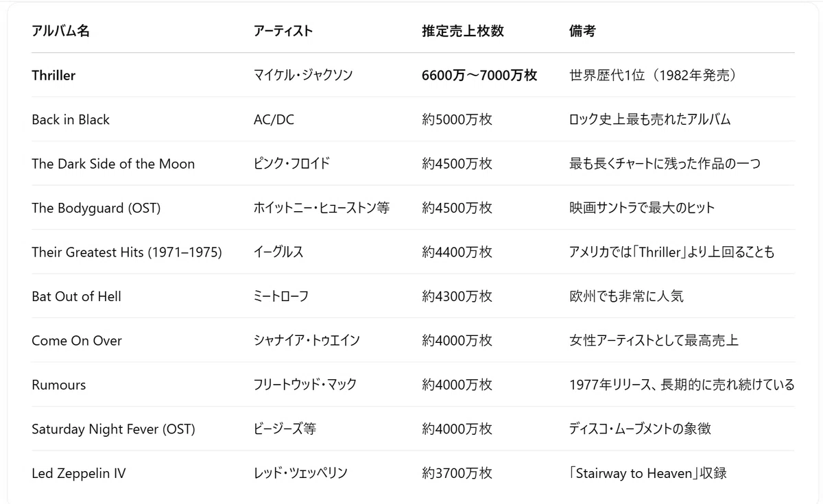The width and height of the screenshot is (823, 504).
Task: Select the AC/DC artist cell
Action: 274,119
